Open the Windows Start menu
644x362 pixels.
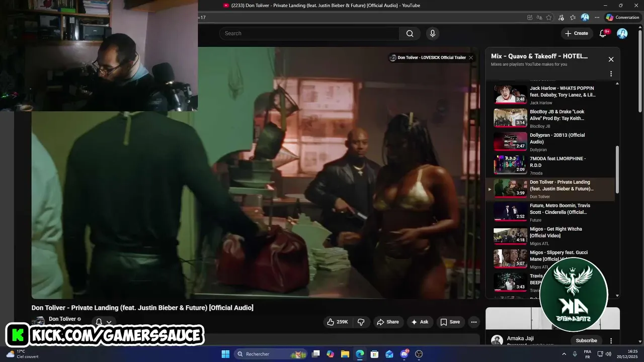pyautogui.click(x=225, y=354)
